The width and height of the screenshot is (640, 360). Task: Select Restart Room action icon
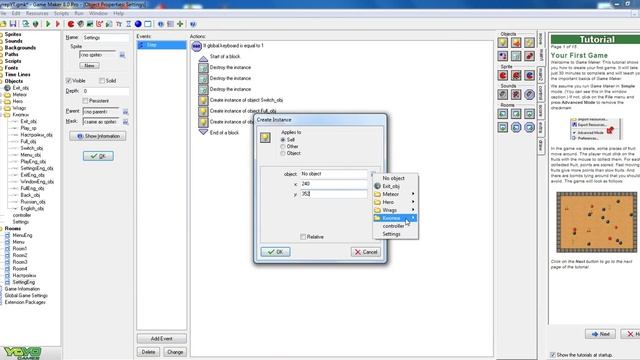pyautogui.click(x=529, y=114)
